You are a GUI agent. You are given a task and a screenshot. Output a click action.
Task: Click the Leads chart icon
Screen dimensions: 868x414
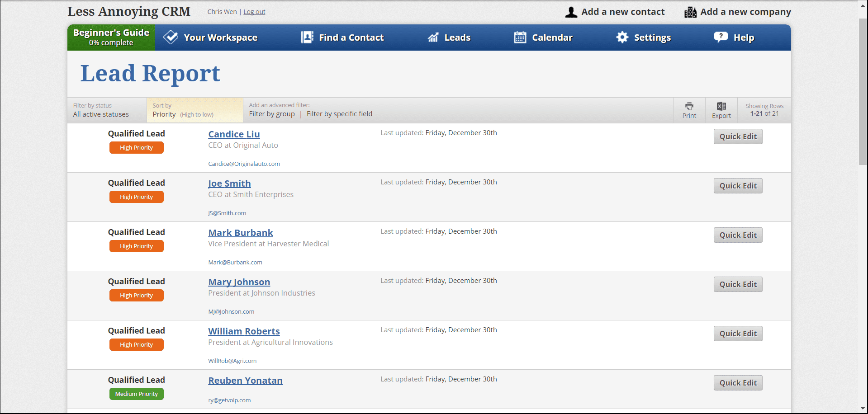click(433, 38)
